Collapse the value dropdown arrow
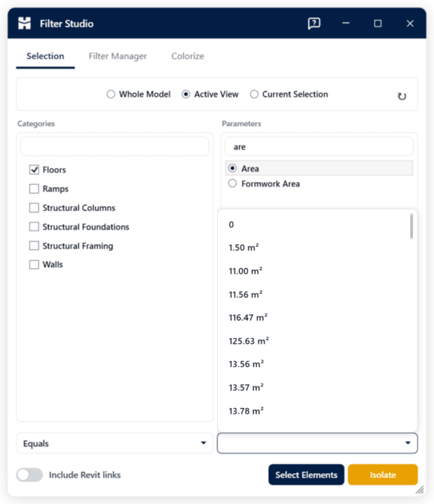The image size is (434, 504). click(407, 443)
